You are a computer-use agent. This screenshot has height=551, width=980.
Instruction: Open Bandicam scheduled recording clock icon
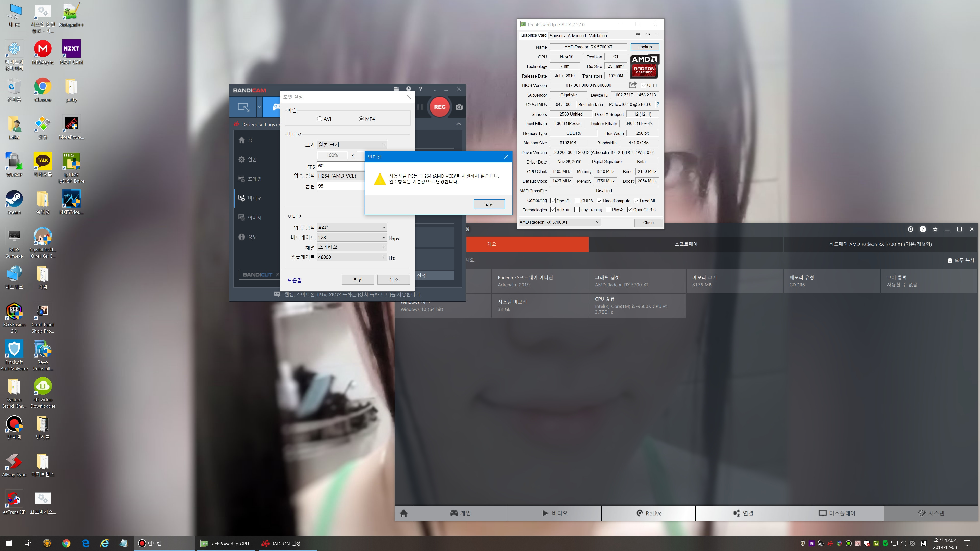(408, 89)
